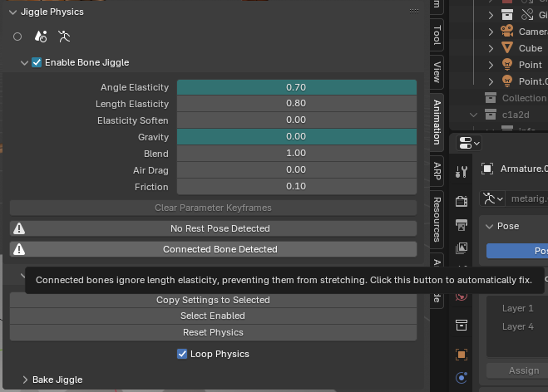548x392 pixels.
Task: Click the droplet physics icon in Jiggle panel
Action: click(41, 37)
